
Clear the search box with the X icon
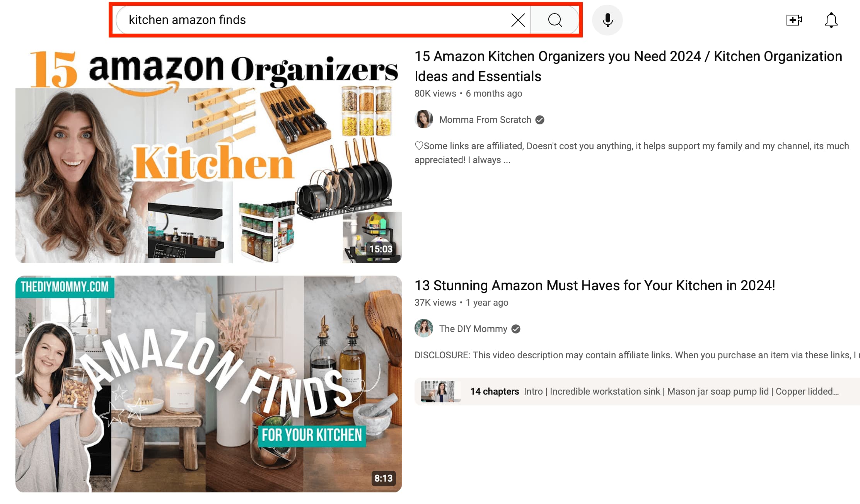pyautogui.click(x=518, y=20)
